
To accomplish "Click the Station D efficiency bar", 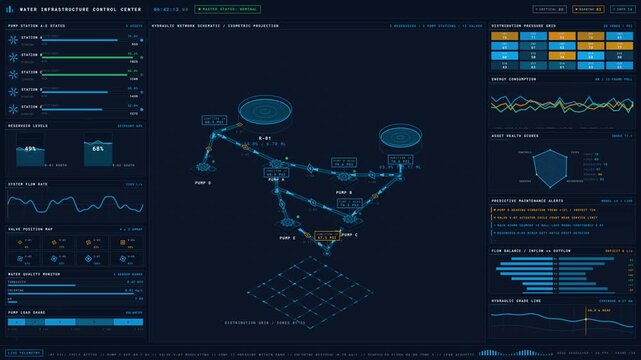I will point(75,92).
